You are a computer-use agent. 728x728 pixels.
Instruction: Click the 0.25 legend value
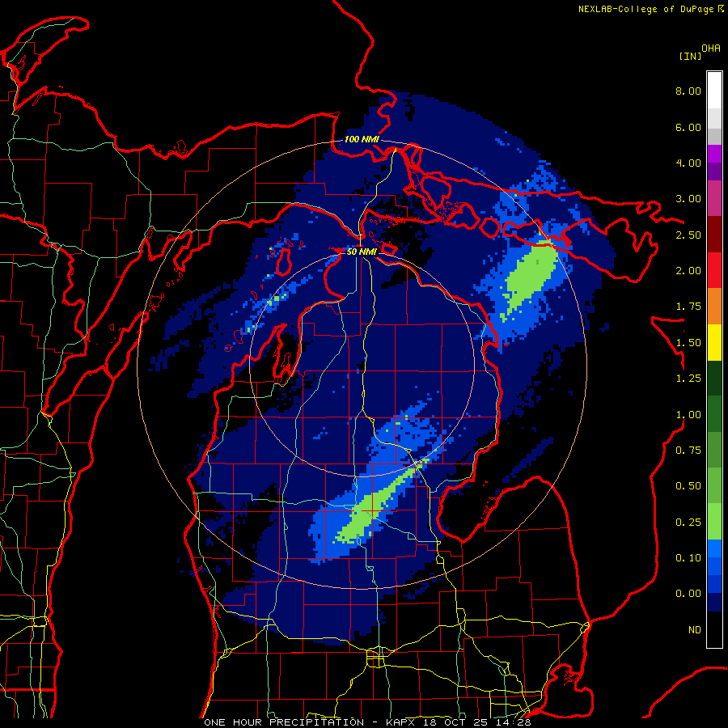688,523
